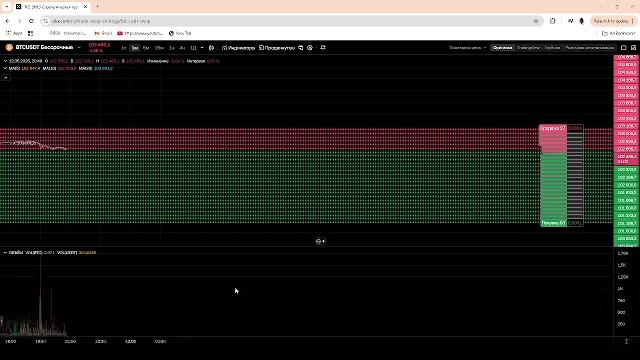Click the fullscreen chart icon
Screen dimensions: 640x360
coord(633,48)
